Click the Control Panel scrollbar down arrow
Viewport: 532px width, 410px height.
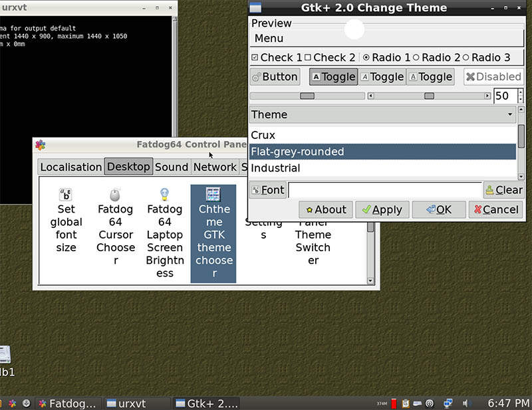click(370, 281)
